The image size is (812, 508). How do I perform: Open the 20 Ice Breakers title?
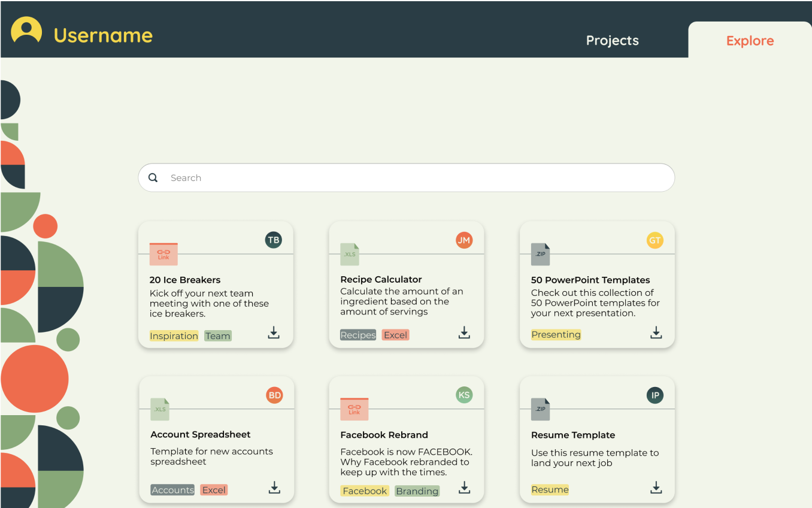point(185,280)
